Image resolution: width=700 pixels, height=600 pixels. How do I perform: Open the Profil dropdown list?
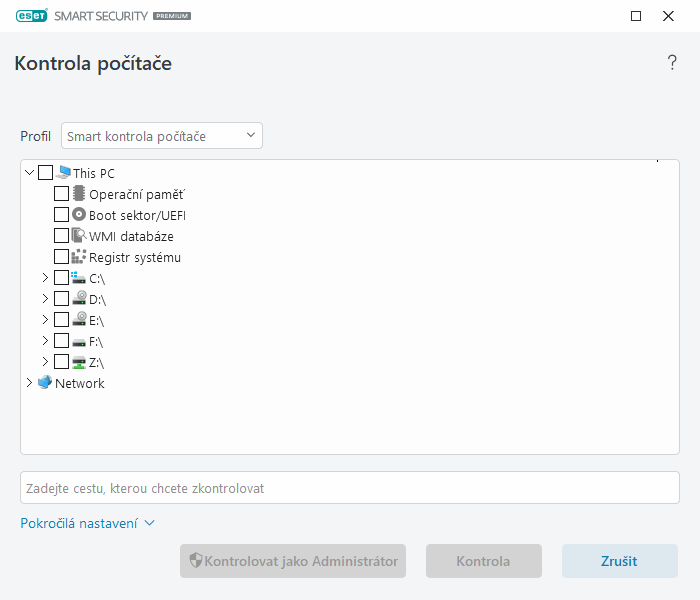(x=161, y=136)
